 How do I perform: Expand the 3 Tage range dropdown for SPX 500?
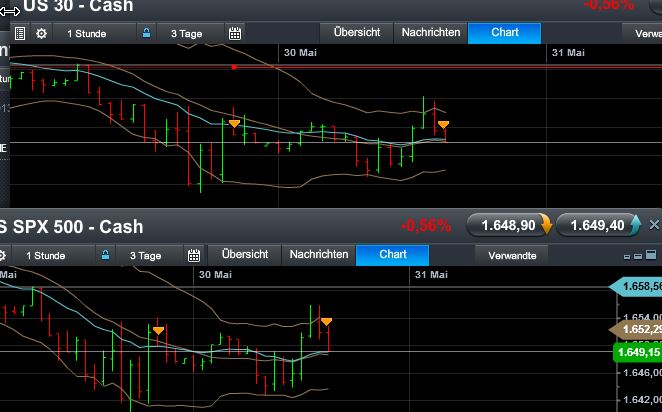click(149, 255)
